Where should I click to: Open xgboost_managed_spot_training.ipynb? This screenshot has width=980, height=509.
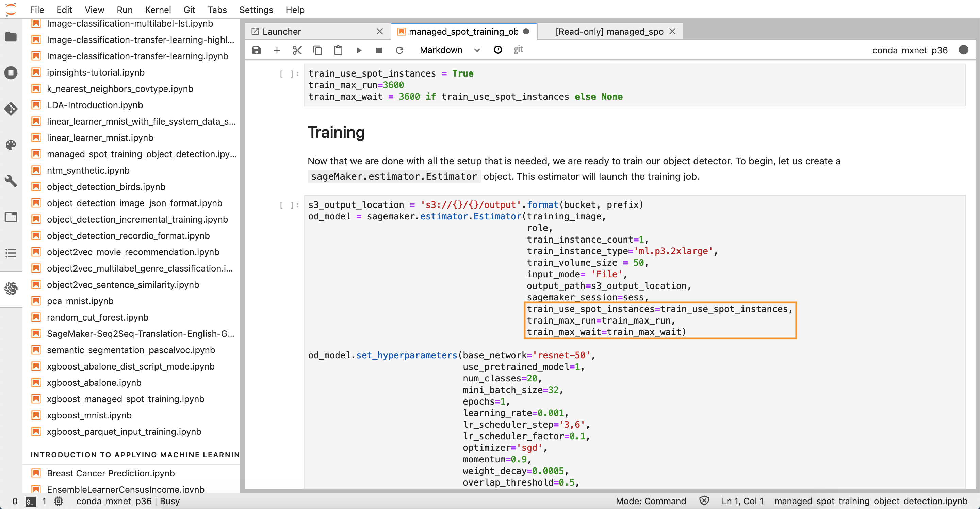pos(125,399)
